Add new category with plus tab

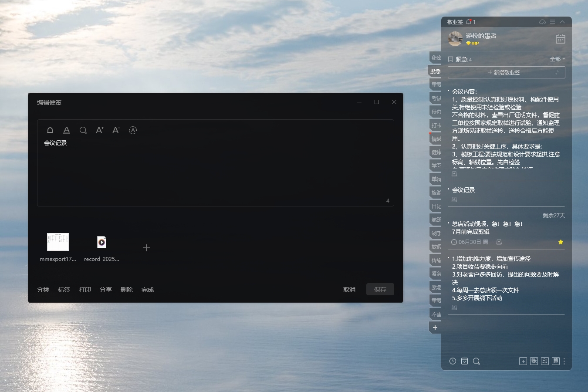[435, 328]
